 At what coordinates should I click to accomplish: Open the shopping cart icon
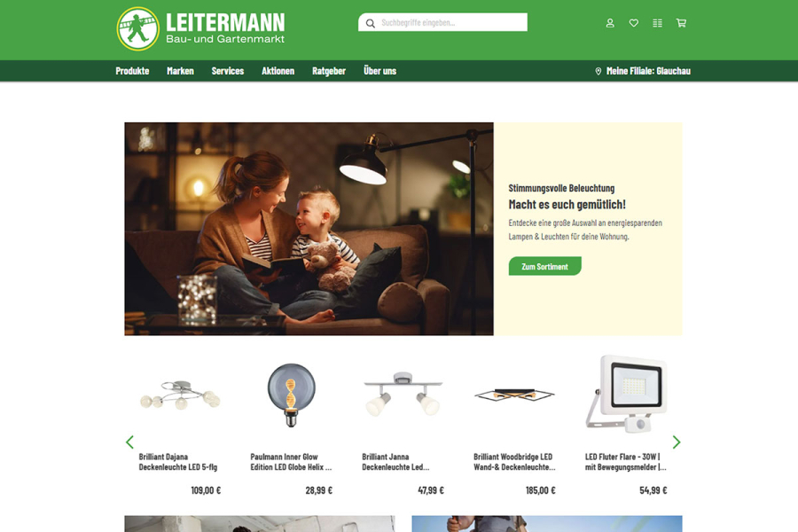point(681,23)
